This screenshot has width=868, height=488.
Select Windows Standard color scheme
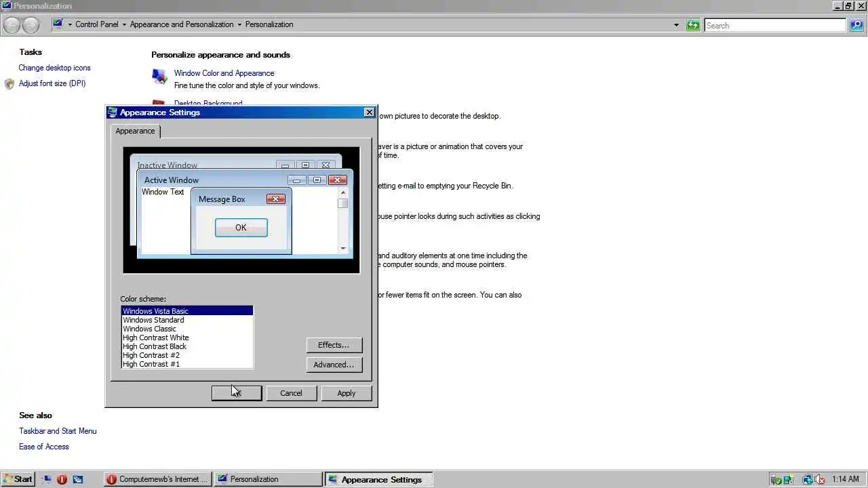coord(187,320)
